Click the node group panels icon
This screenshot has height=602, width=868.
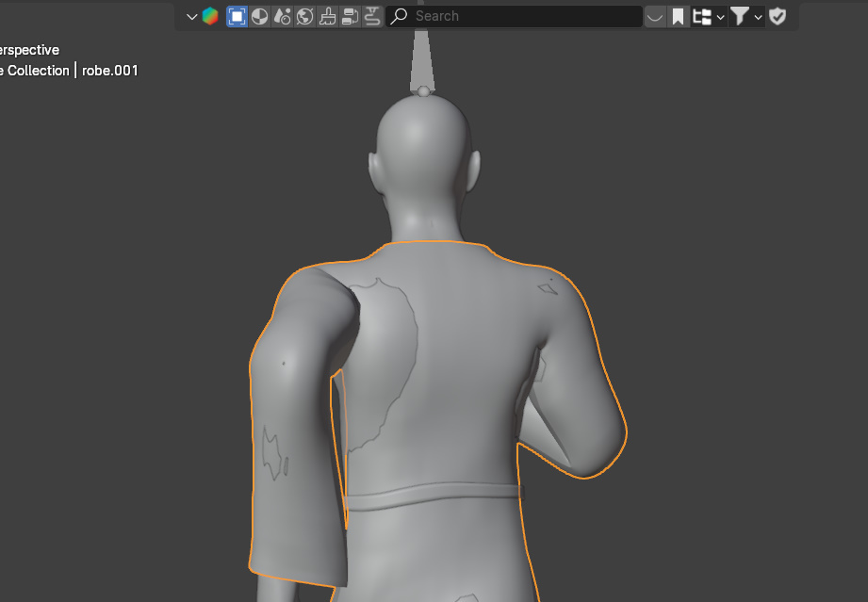[x=351, y=17]
